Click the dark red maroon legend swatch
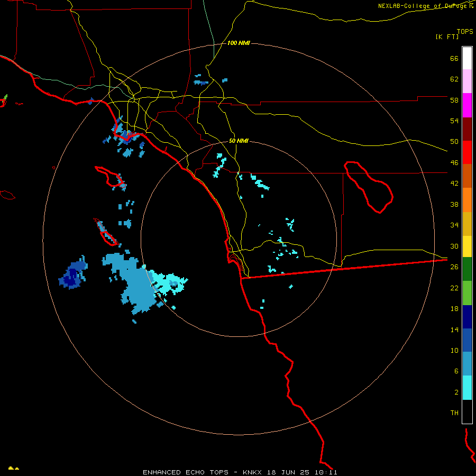Screen dimensions: 476x476 pyautogui.click(x=467, y=129)
